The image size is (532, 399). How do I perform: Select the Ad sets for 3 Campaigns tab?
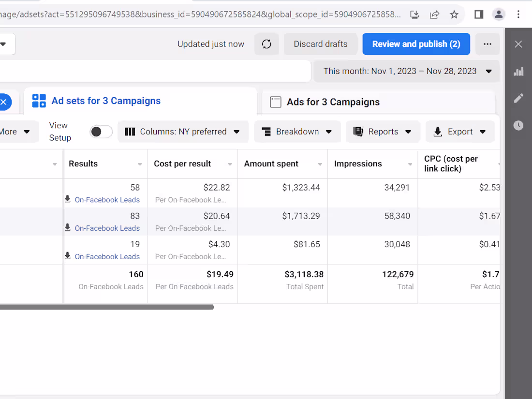coord(105,101)
